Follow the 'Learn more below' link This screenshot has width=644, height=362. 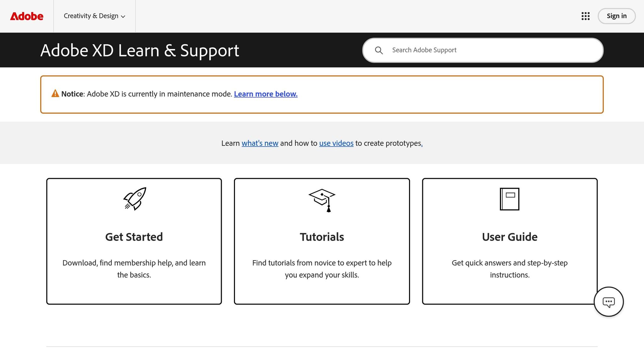click(x=265, y=94)
